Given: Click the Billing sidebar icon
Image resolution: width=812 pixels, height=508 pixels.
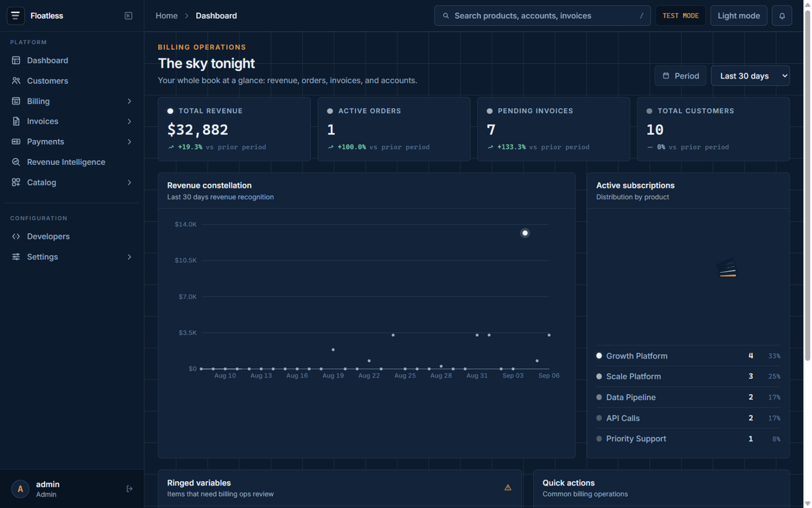Looking at the screenshot, I should click(16, 101).
